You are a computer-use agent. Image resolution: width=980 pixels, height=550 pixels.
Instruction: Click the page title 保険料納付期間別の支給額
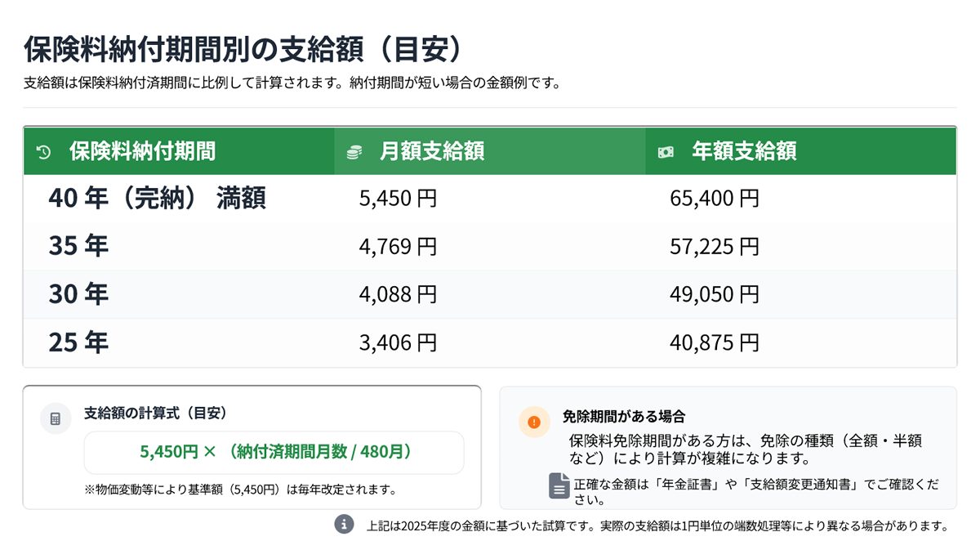(243, 49)
